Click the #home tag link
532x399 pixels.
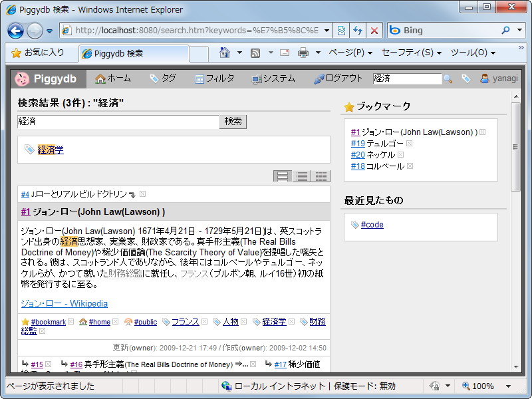pyautogui.click(x=100, y=322)
